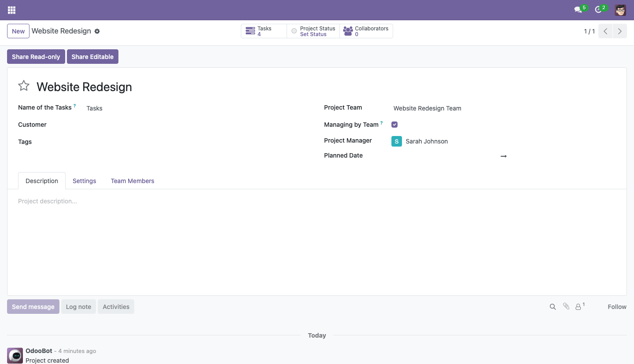Go to previous record arrow
634x364 pixels.
[x=605, y=31]
